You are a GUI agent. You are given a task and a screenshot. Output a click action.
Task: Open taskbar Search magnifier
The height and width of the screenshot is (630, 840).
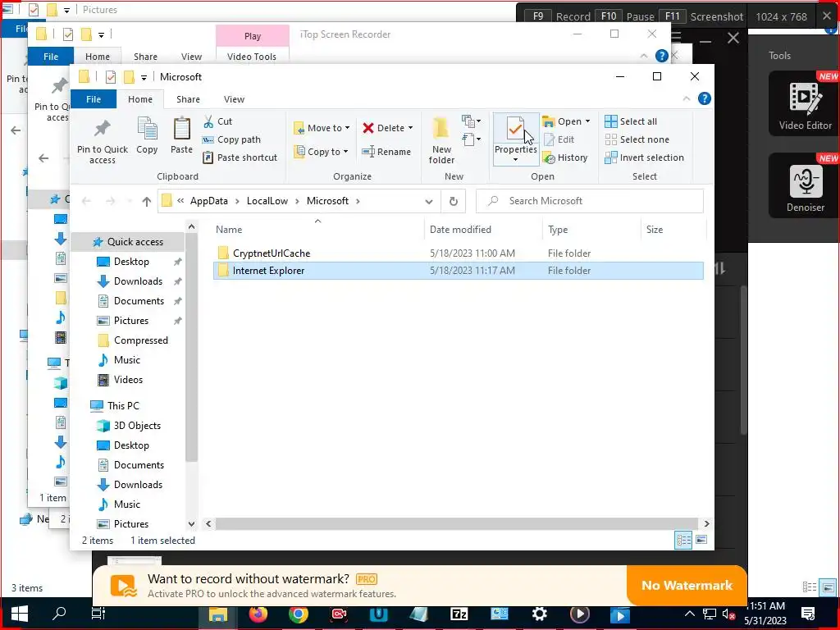click(59, 613)
